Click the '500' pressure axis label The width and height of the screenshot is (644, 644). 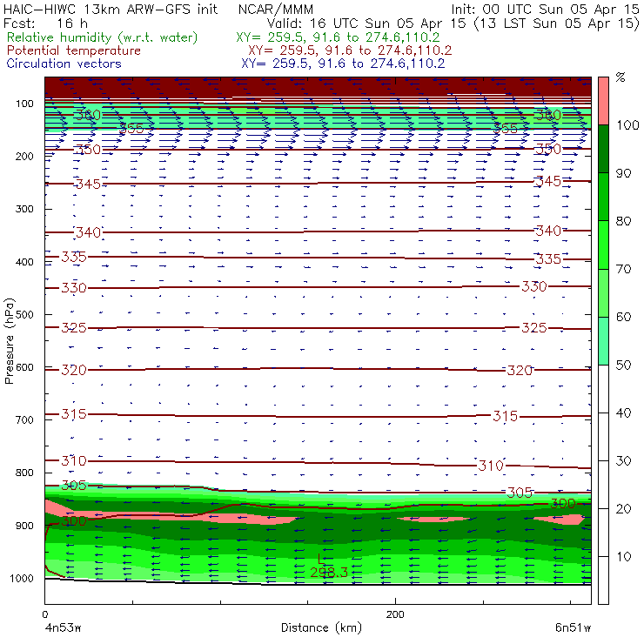pos(24,315)
